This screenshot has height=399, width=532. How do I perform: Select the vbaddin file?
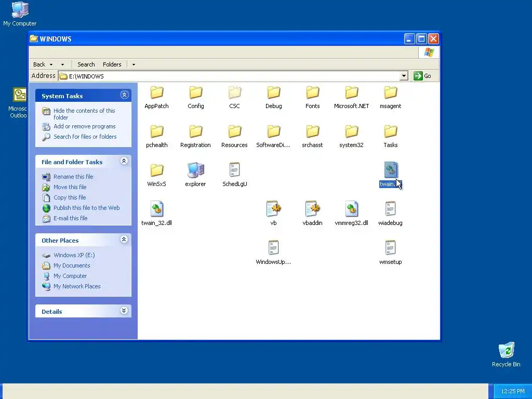point(312,214)
